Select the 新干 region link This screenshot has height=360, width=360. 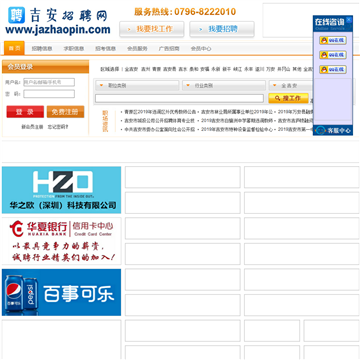point(227,69)
